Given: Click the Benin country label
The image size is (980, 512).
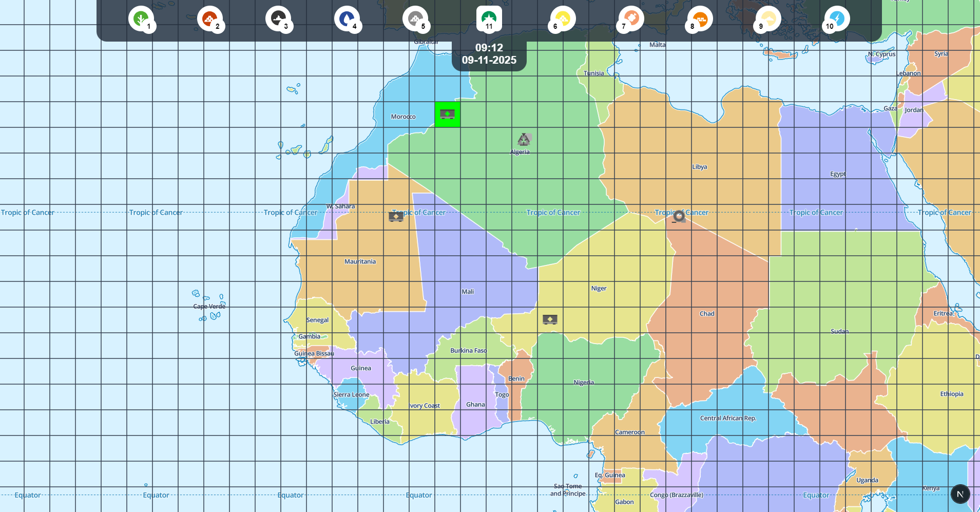Looking at the screenshot, I should [x=516, y=379].
